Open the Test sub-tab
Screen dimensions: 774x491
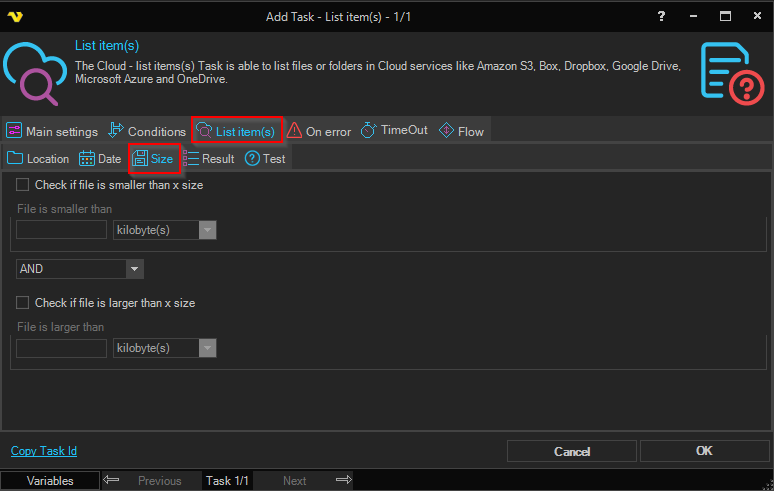(x=265, y=159)
